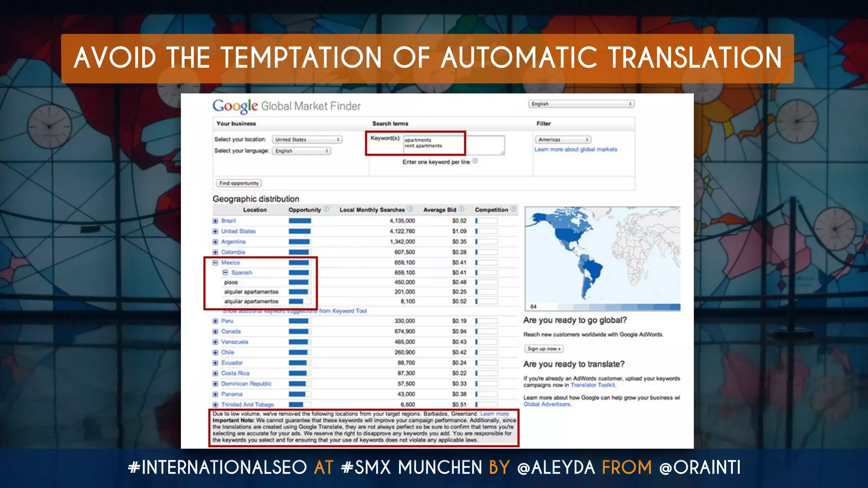Click the map's blue color scale legend

click(619, 307)
